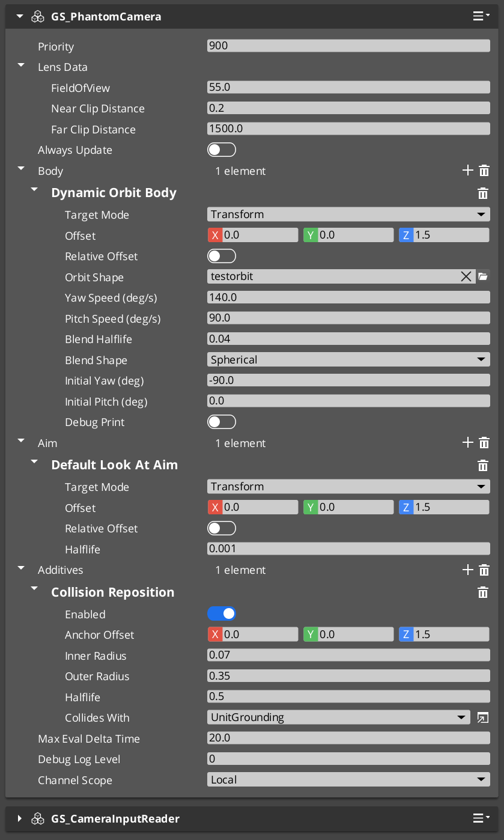This screenshot has width=504, height=840.
Task: Edit Pitch Speed value 90.0
Action: point(348,318)
